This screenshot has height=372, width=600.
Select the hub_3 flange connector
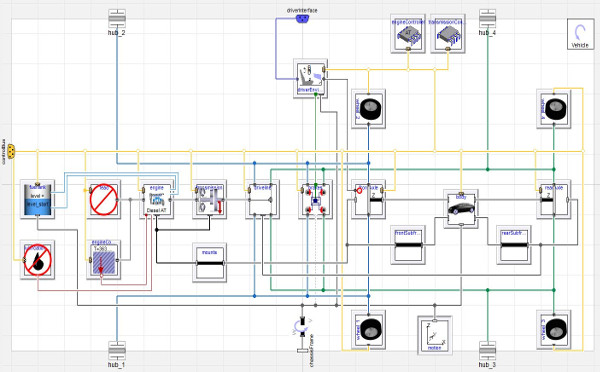tap(488, 351)
